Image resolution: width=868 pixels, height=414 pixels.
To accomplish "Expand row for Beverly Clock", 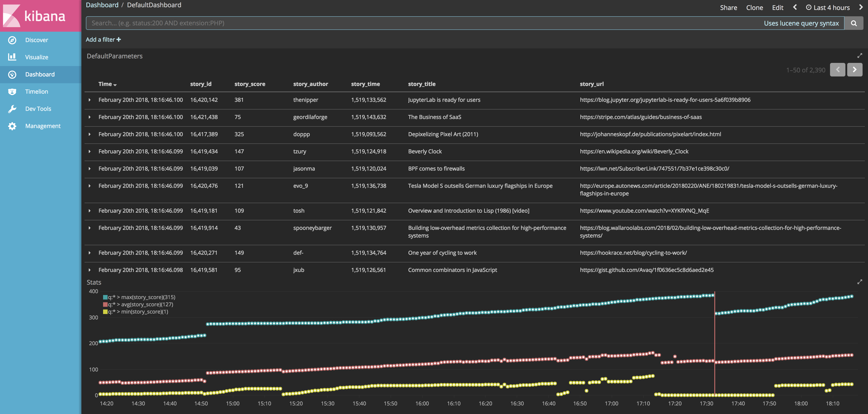I will (89, 152).
